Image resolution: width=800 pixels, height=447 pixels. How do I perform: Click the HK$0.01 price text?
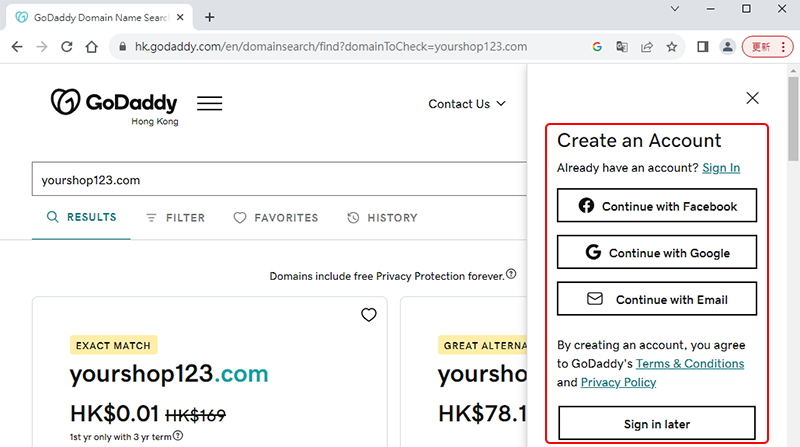coord(114,414)
